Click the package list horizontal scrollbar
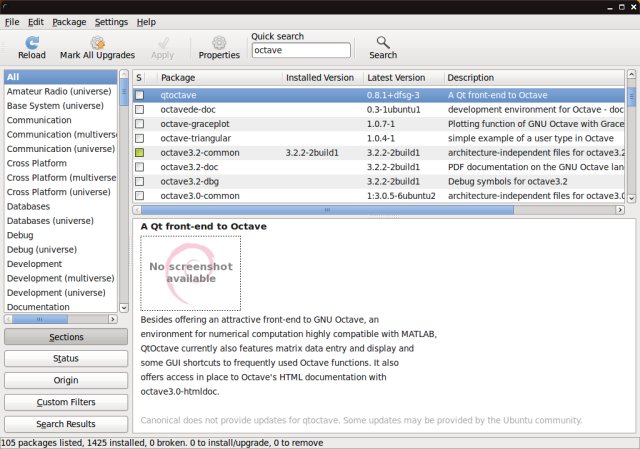 300,210
